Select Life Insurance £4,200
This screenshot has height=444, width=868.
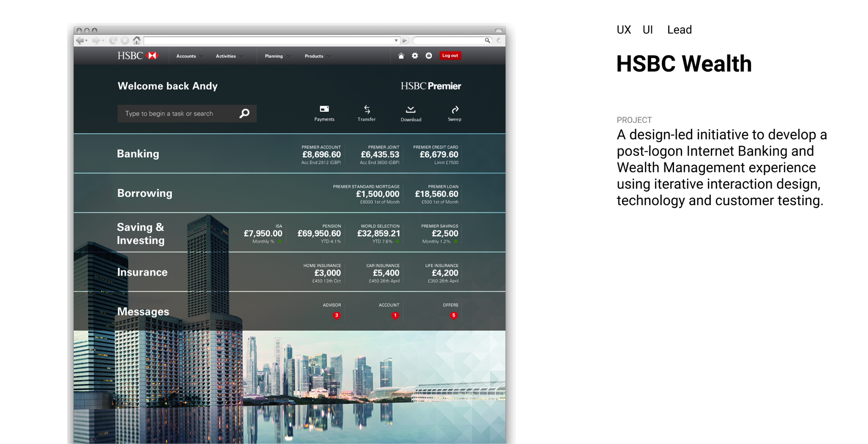pos(442,273)
